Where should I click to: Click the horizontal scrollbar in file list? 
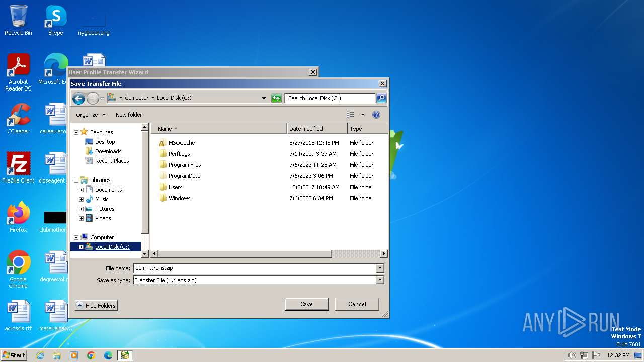pos(245,254)
